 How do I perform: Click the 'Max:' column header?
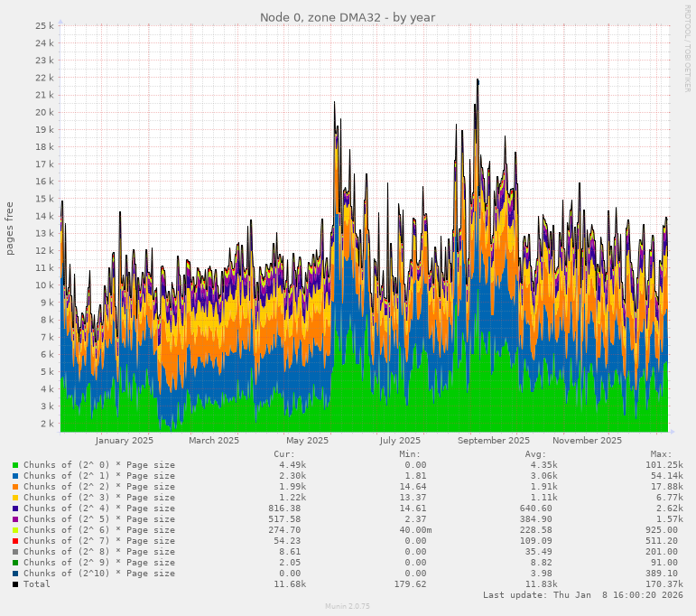(661, 454)
